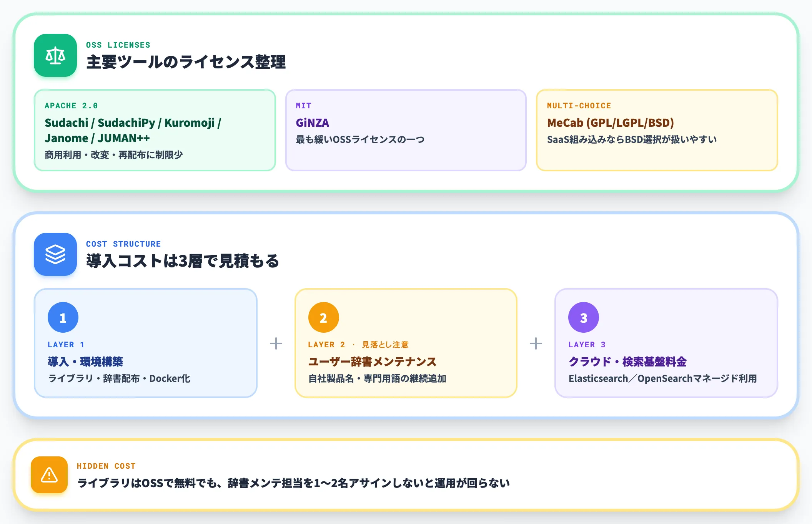Select the 'OSS LICENSES' section label
Screen dimensions: 812x524
coord(118,45)
